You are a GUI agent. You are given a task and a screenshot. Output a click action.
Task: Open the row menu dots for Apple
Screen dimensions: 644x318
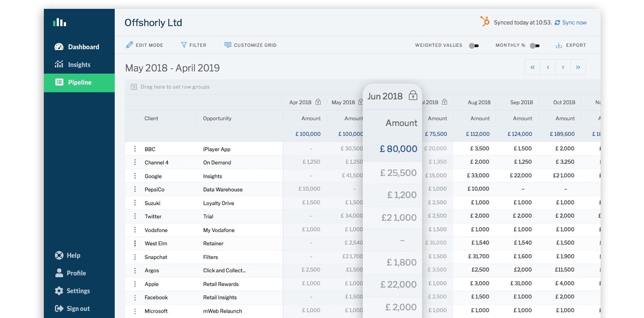[x=135, y=284]
